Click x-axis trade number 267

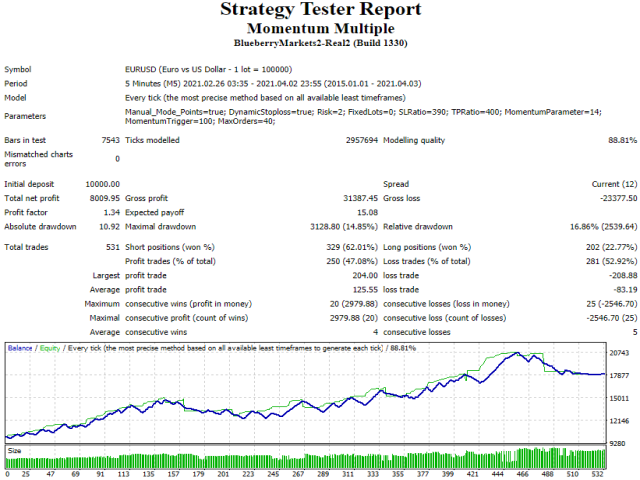coord(298,474)
